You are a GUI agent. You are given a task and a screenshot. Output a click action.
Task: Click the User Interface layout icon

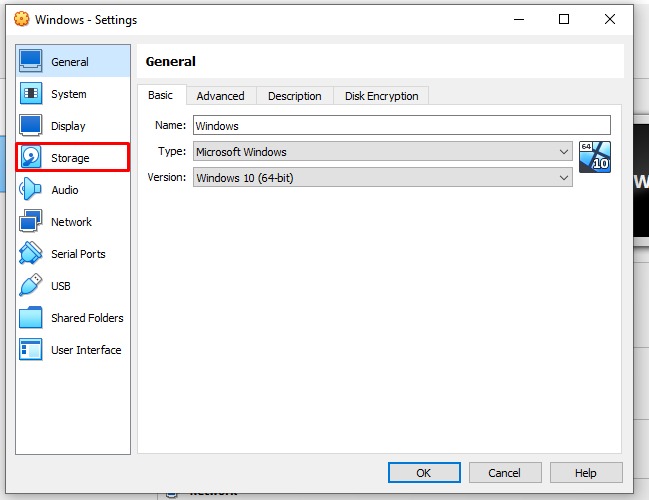31,349
